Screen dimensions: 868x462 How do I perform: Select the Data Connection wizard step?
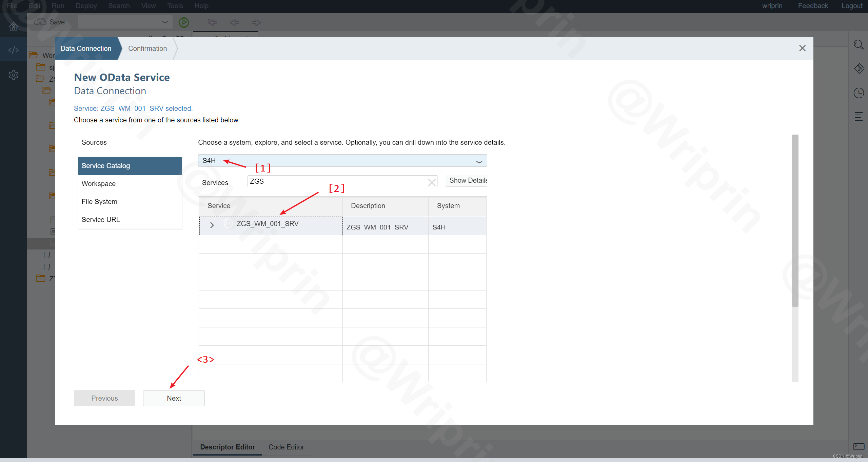coord(86,48)
